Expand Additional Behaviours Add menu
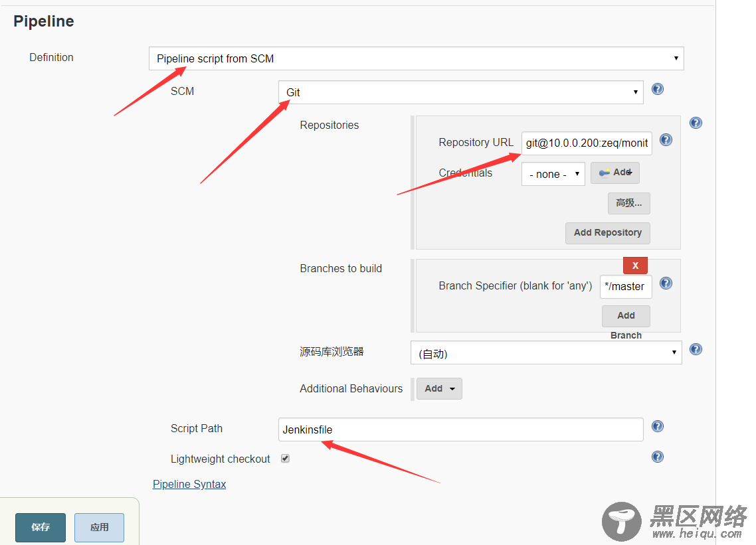 [439, 388]
